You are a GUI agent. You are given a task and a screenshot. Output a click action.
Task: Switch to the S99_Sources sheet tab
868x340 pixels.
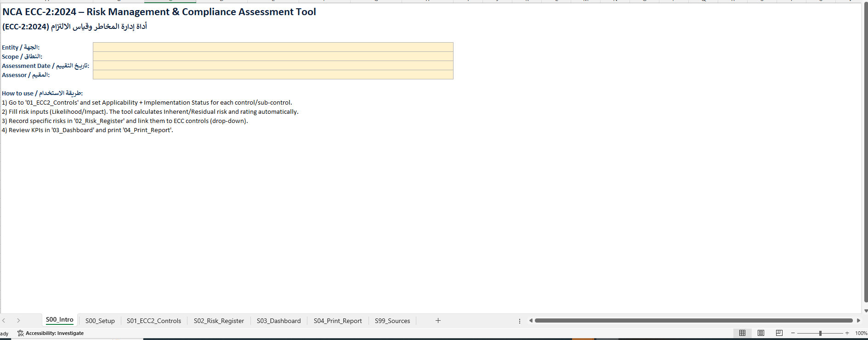pos(392,321)
